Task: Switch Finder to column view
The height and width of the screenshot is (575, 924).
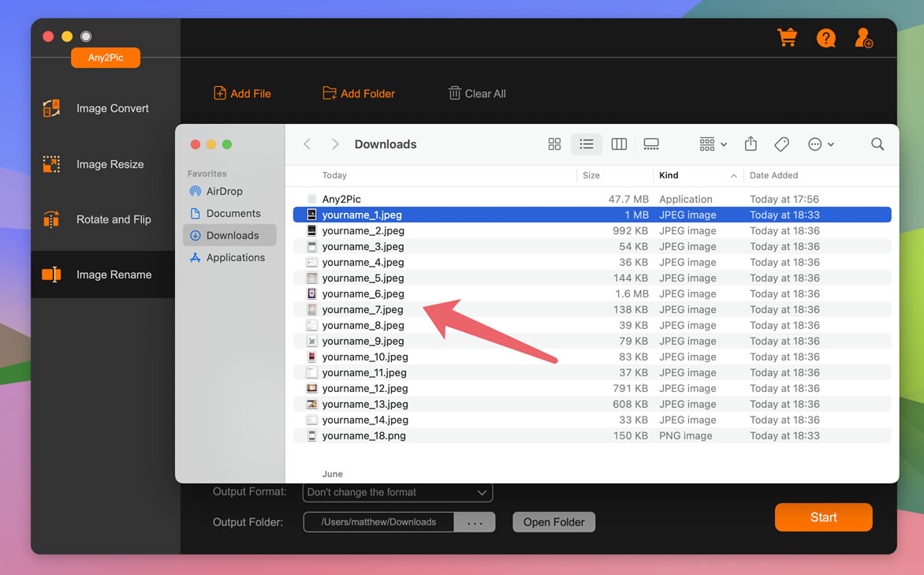Action: 619,144
